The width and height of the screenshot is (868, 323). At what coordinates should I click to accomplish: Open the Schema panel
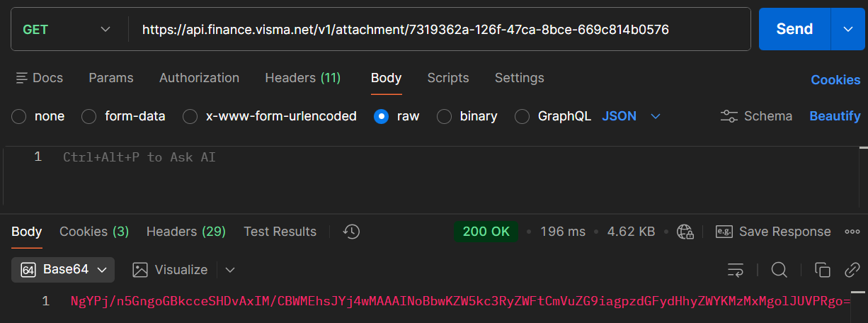pos(756,116)
